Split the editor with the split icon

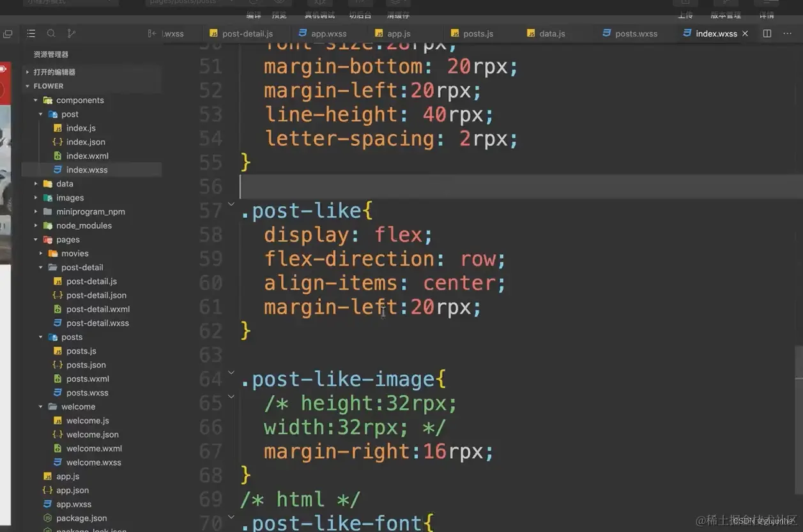pos(767,33)
